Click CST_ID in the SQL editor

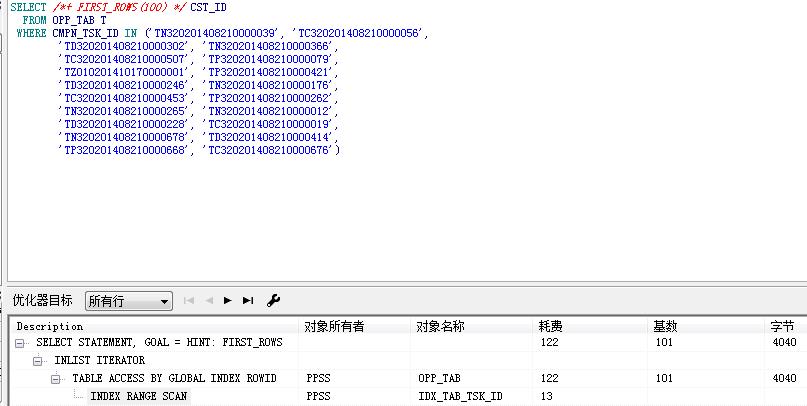(x=208, y=8)
